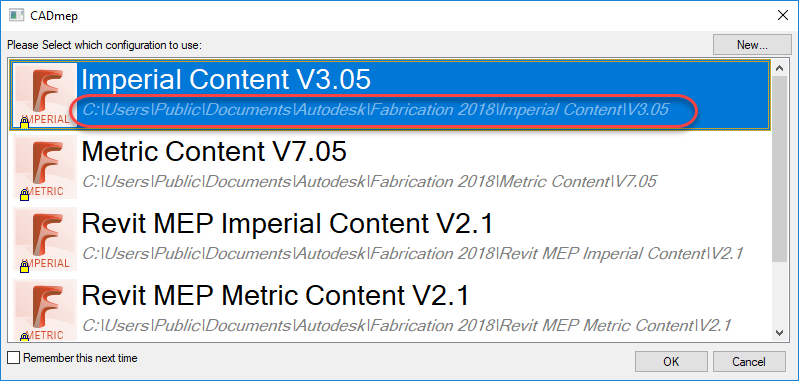
Task: Click the CADmep title bar app icon
Action: point(17,15)
